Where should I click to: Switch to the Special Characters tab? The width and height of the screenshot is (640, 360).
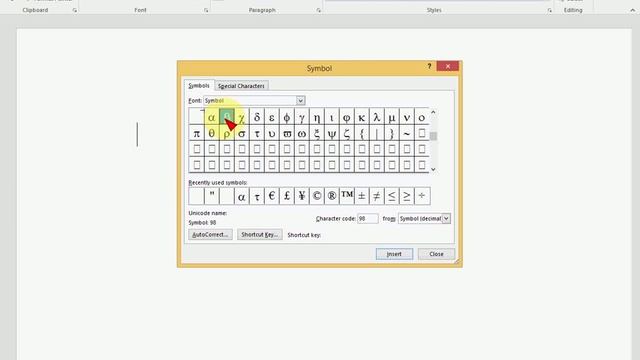pos(241,86)
